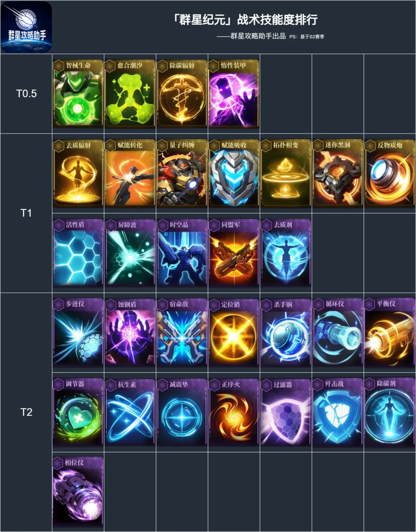Select the 同盟军 crossed guns card
Screen dimensions: 416x532
(x=233, y=252)
